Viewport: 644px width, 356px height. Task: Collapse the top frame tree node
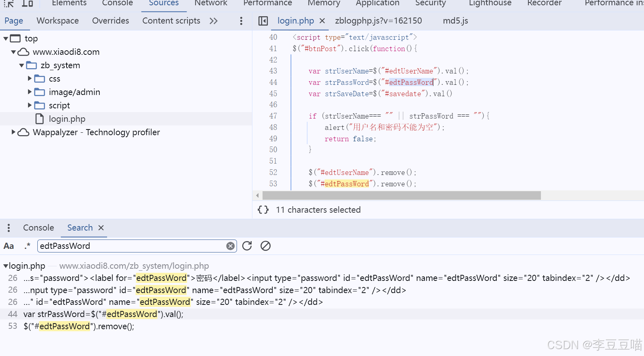coord(6,39)
